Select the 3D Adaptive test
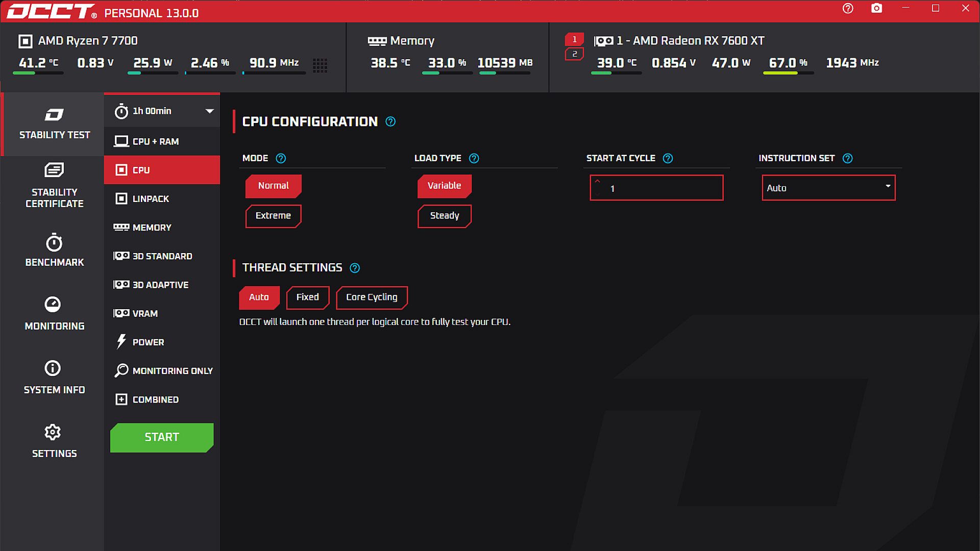Image resolution: width=980 pixels, height=551 pixels. pos(160,285)
